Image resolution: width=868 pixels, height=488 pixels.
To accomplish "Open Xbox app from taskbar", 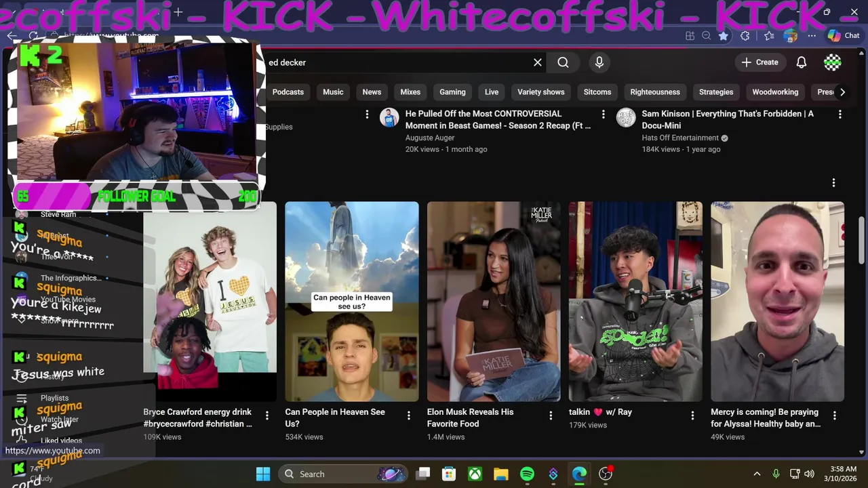I will (x=475, y=474).
